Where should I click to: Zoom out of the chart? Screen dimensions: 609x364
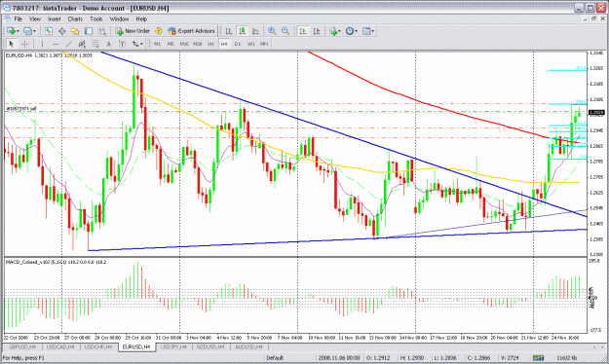pyautogui.click(x=285, y=31)
